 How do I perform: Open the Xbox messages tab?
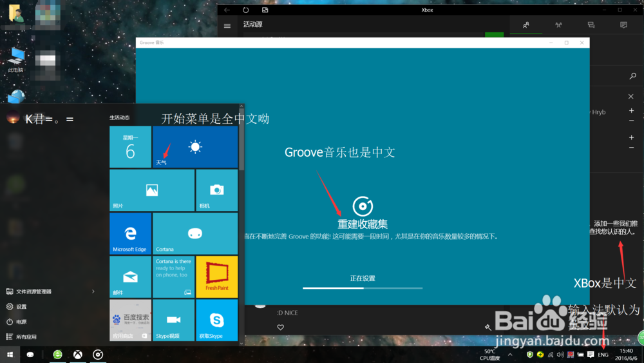(x=591, y=25)
